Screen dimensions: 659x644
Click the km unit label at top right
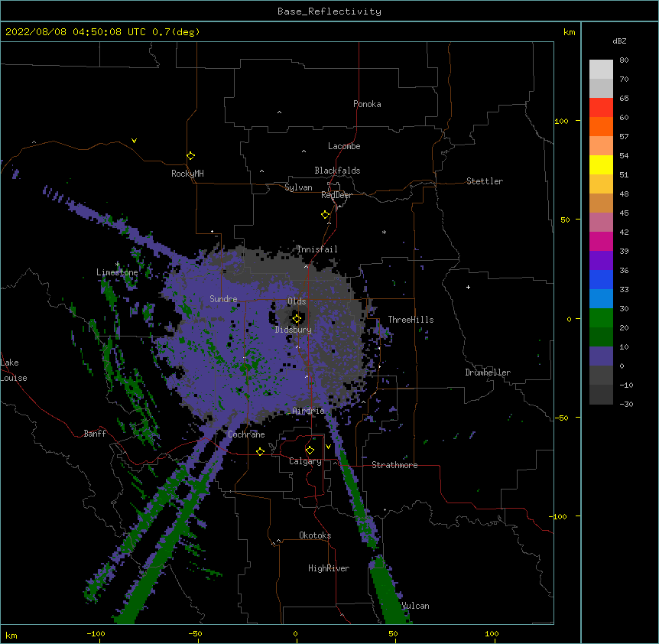tap(569, 32)
